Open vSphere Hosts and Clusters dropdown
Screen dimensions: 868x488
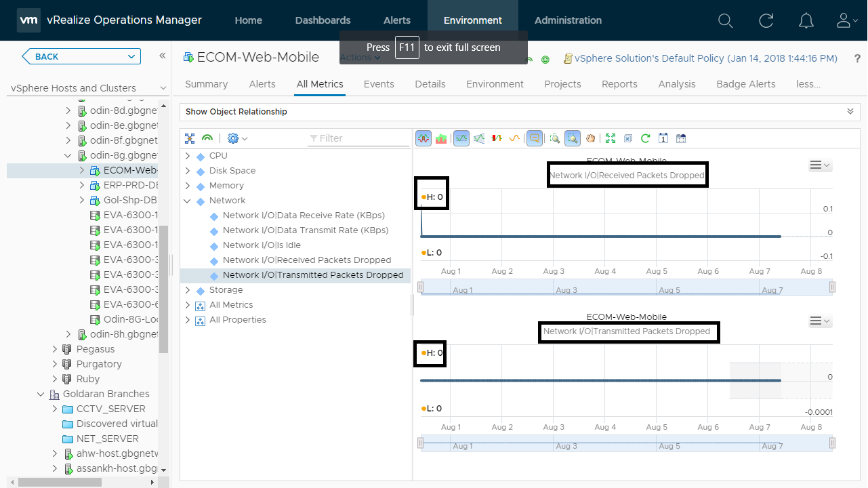(x=163, y=88)
